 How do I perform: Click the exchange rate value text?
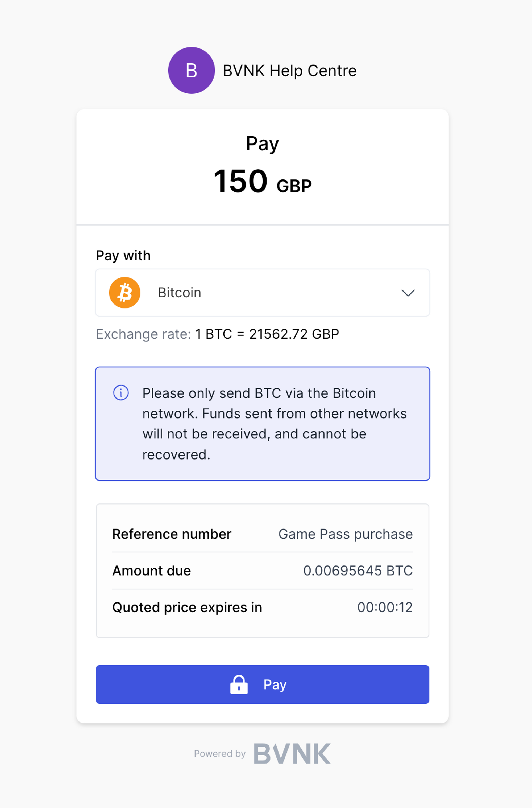click(267, 334)
